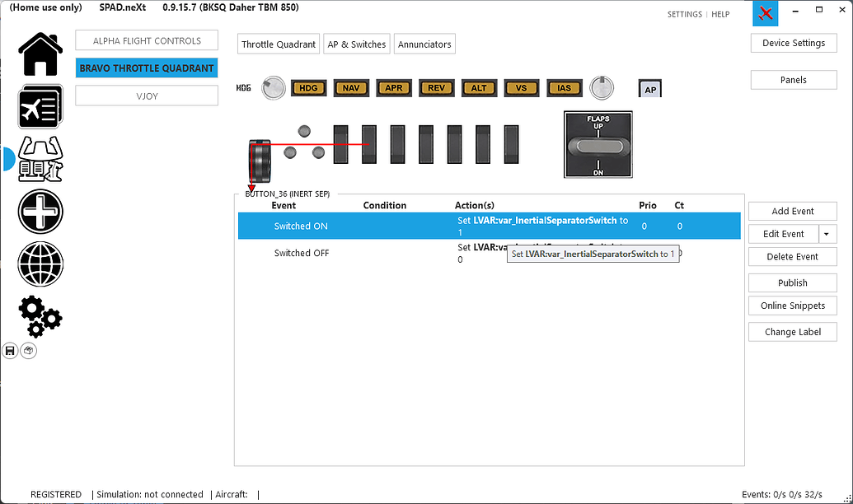Click the REGISTERED status text
853x504 pixels.
tap(56, 495)
